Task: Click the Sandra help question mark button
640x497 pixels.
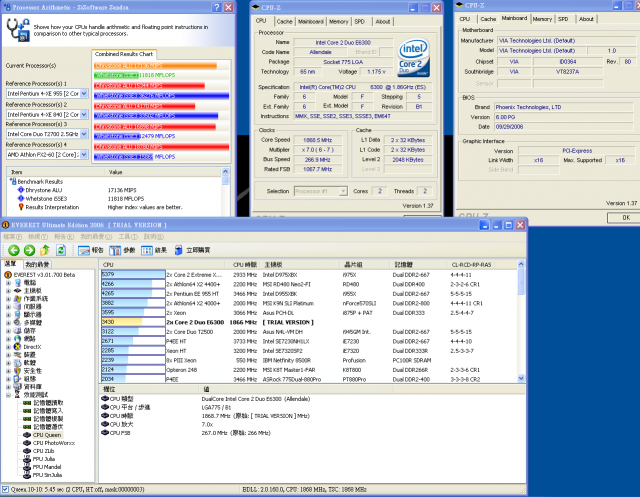Action: pos(217,7)
